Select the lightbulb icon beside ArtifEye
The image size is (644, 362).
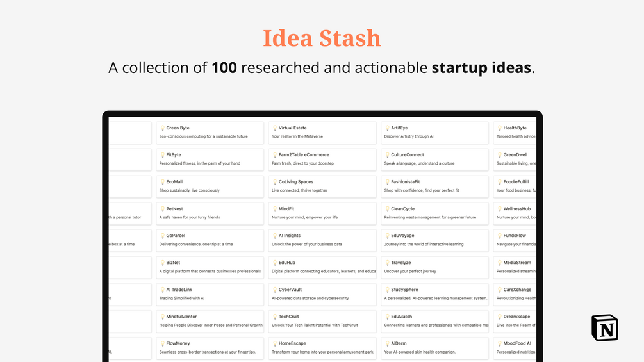[x=387, y=128]
